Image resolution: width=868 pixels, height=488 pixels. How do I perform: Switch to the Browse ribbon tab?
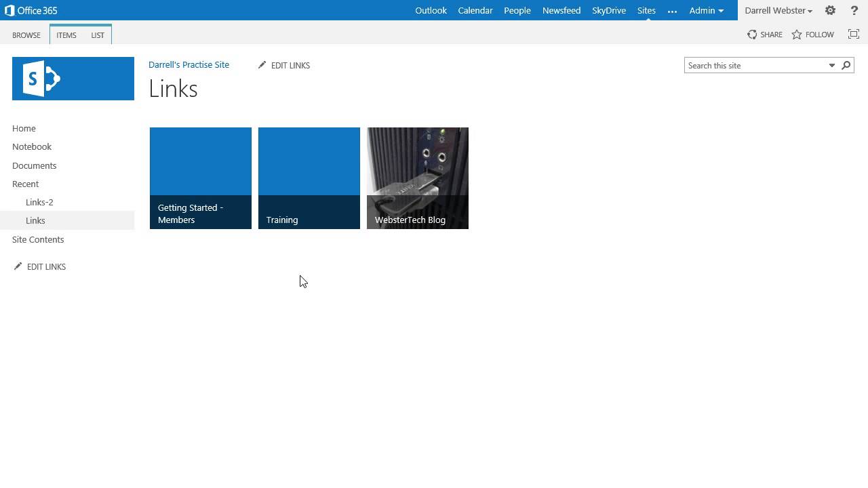coord(26,35)
